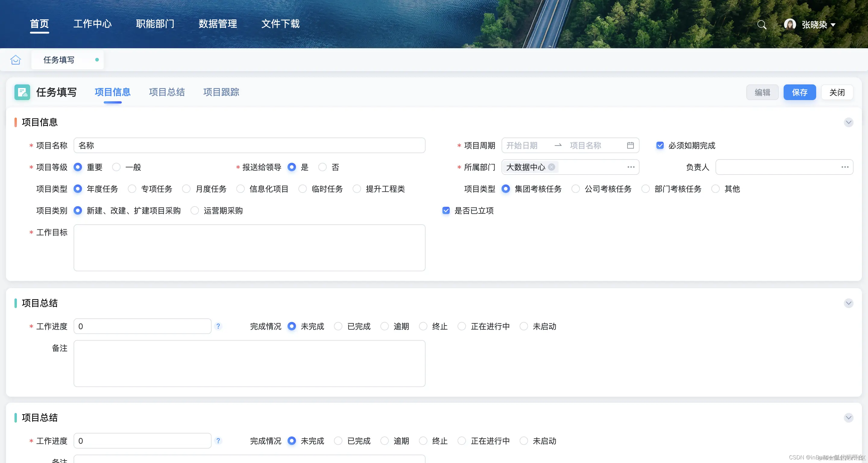Viewport: 868px width, 463px height.
Task: Select the 专项任务 radio option
Action: click(132, 189)
